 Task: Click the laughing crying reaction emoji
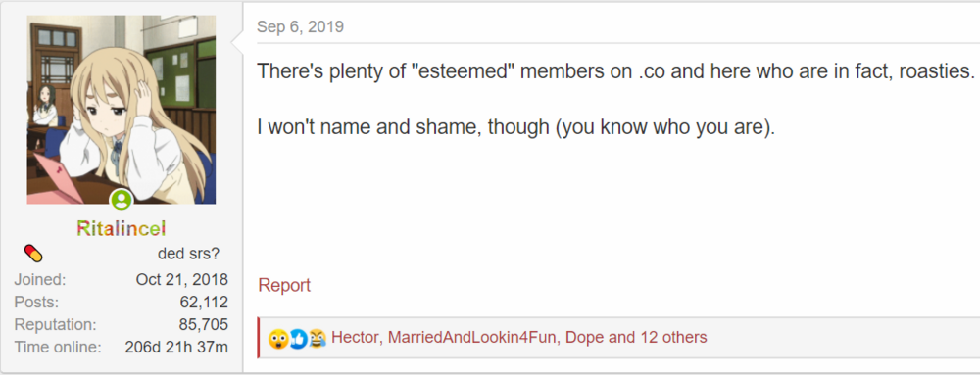[x=318, y=339]
